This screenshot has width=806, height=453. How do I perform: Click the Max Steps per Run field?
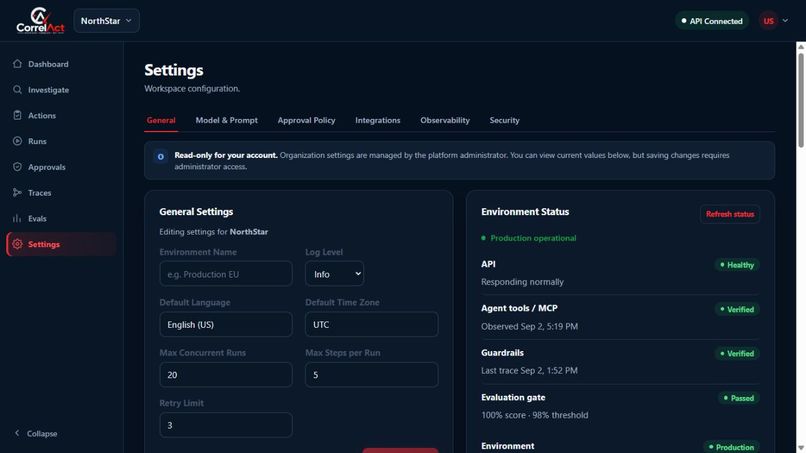click(372, 375)
